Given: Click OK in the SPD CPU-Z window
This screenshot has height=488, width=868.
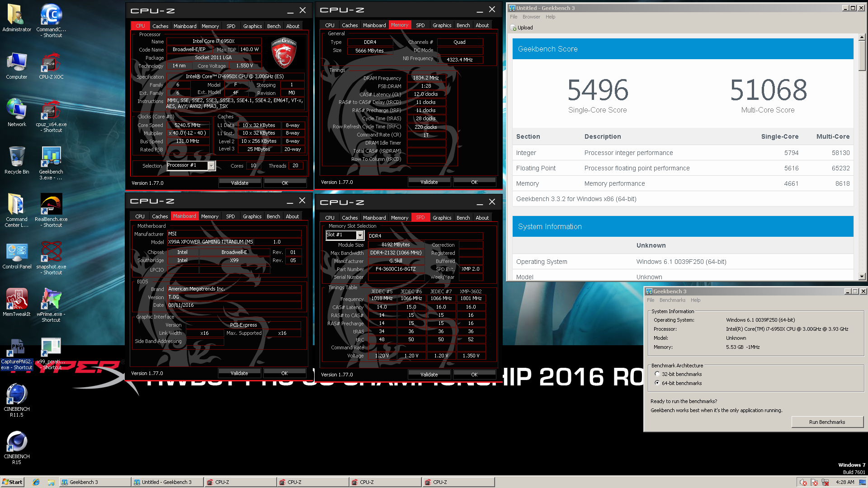Looking at the screenshot, I should (x=474, y=375).
